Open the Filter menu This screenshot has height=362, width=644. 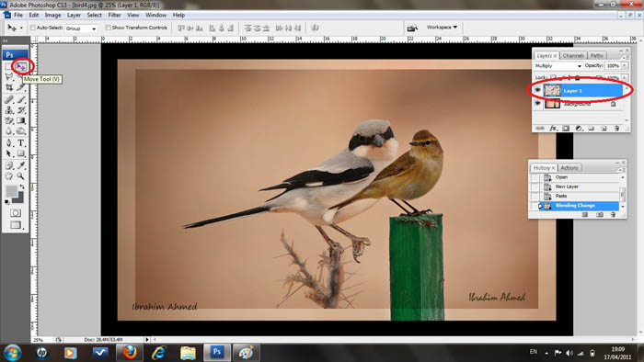click(115, 16)
